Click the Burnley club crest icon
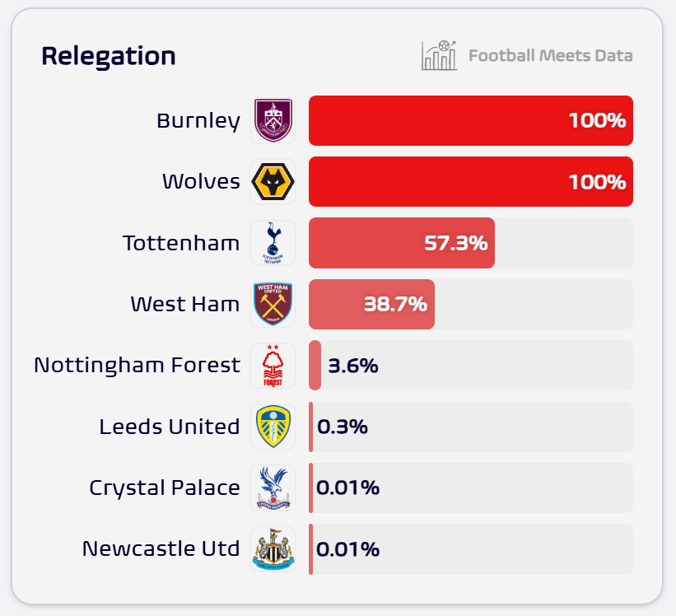676x616 pixels. point(273,121)
